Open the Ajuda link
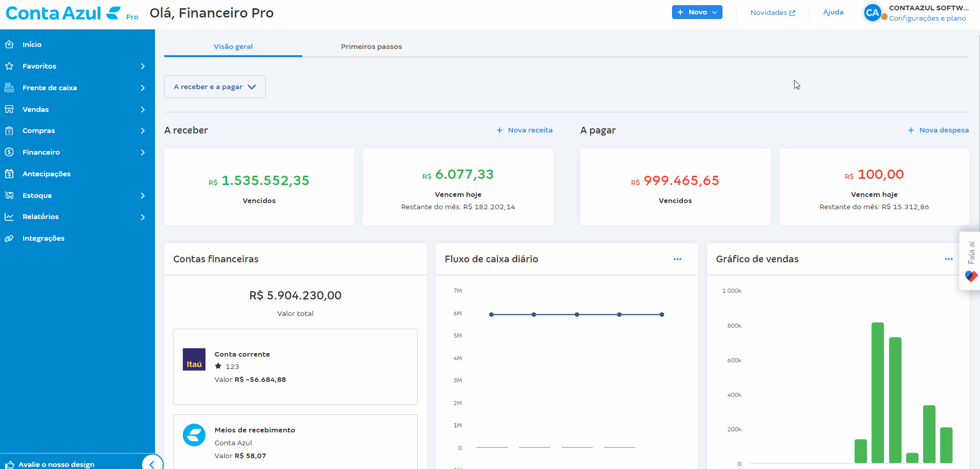Screen dimensions: 980x469 click(x=833, y=12)
